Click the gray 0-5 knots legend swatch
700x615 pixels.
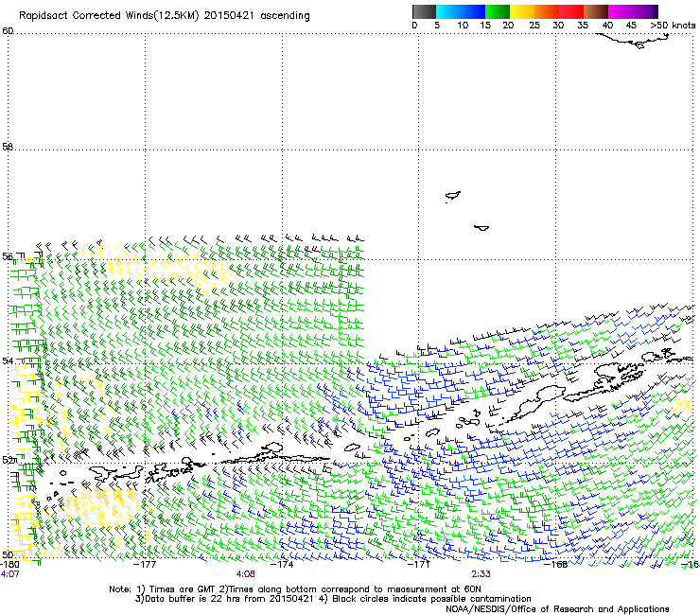tap(424, 11)
